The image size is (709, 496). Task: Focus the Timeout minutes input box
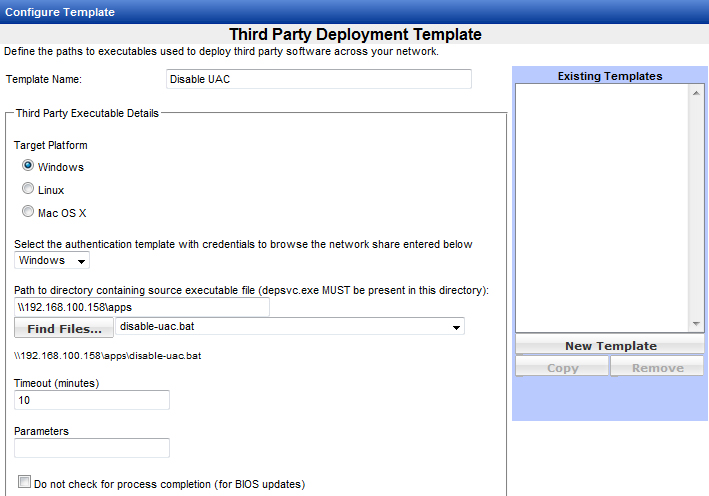[x=92, y=400]
